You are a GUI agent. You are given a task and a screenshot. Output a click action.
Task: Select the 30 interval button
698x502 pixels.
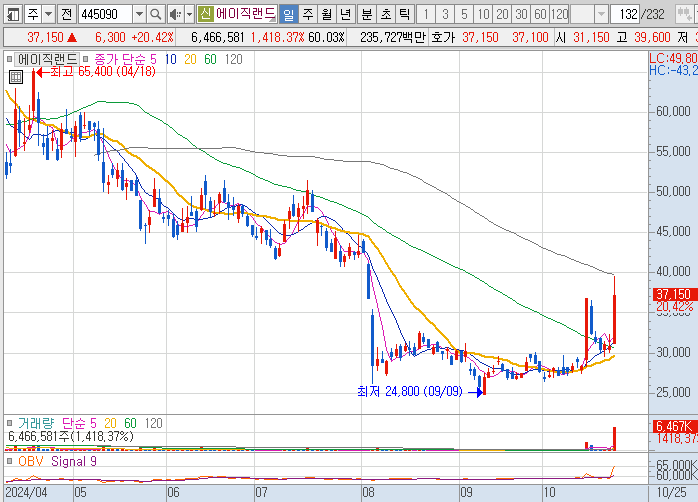coord(521,14)
